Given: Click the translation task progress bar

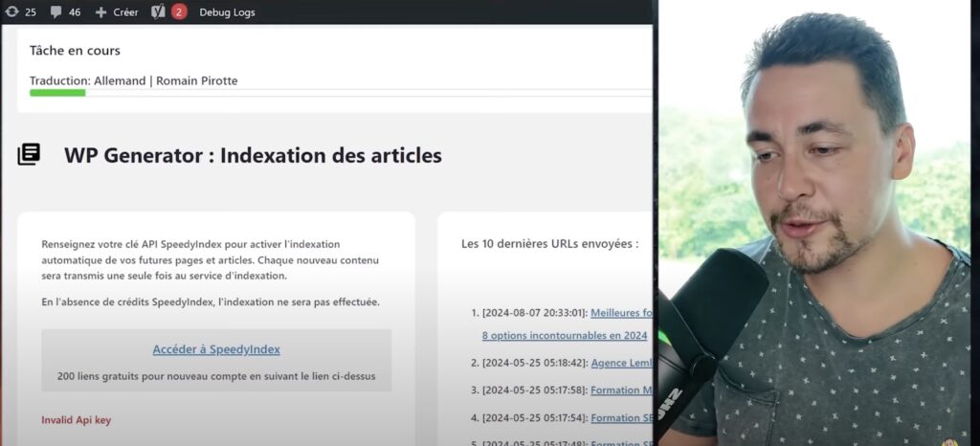Looking at the screenshot, I should [341, 93].
